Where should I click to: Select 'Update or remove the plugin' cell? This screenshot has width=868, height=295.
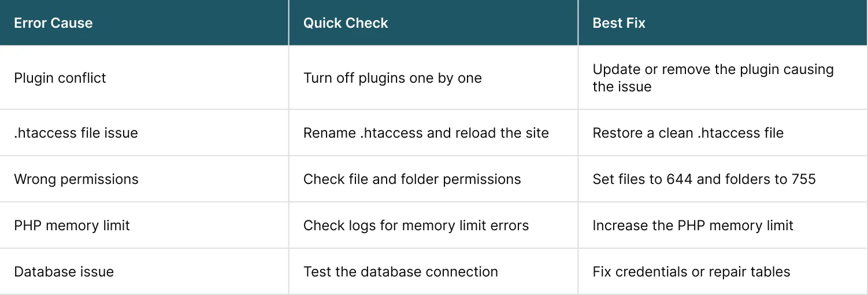[x=713, y=78]
